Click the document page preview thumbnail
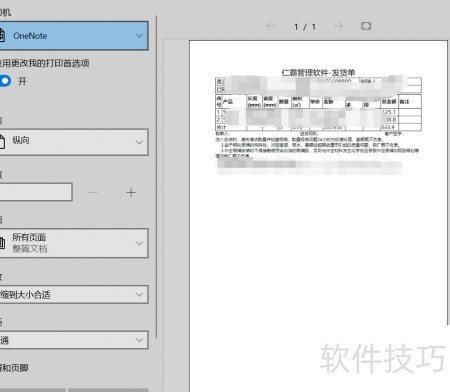 pyautogui.click(x=318, y=216)
